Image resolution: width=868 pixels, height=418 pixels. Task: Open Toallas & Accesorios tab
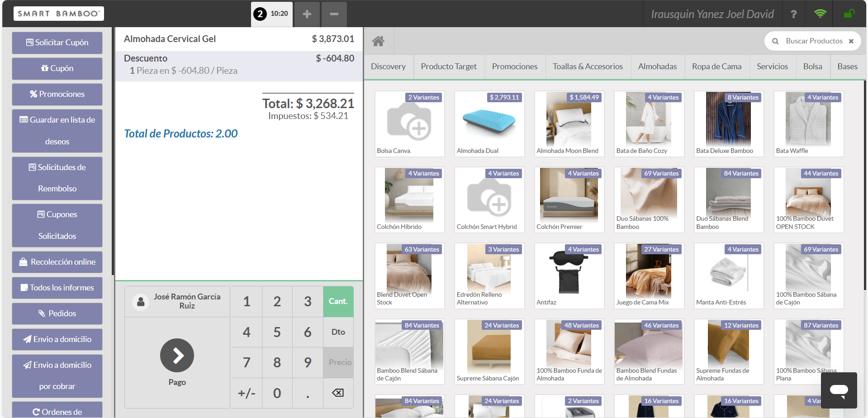click(x=588, y=66)
